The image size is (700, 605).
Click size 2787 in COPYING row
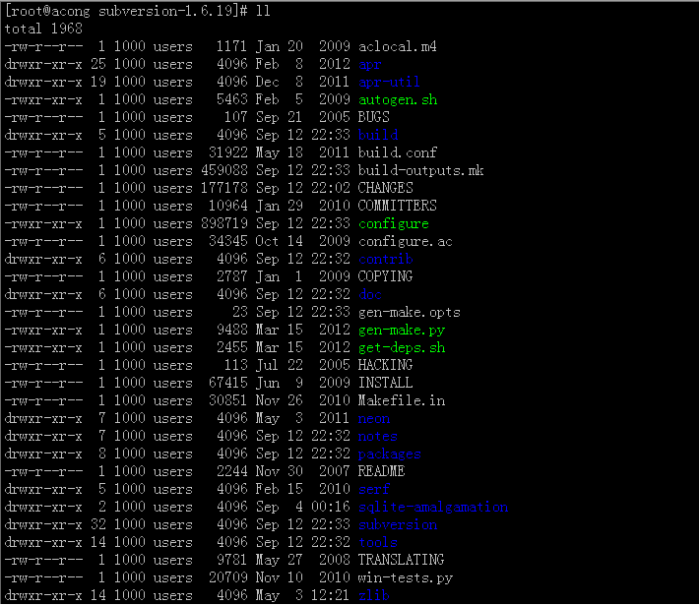[x=232, y=276]
